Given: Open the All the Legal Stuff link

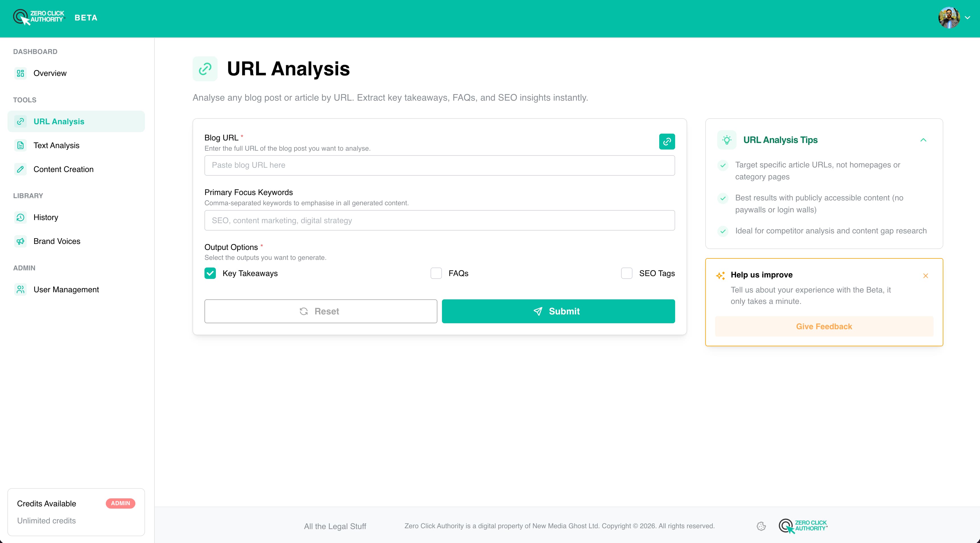Looking at the screenshot, I should point(335,526).
